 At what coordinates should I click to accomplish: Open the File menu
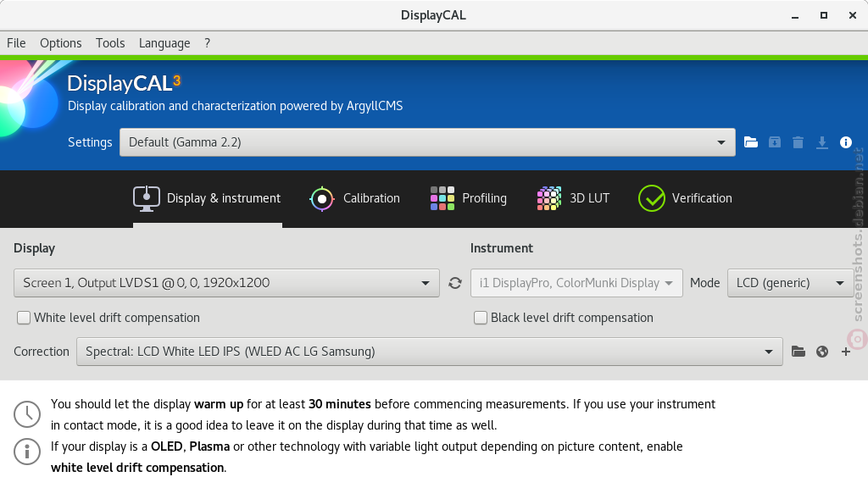click(16, 43)
